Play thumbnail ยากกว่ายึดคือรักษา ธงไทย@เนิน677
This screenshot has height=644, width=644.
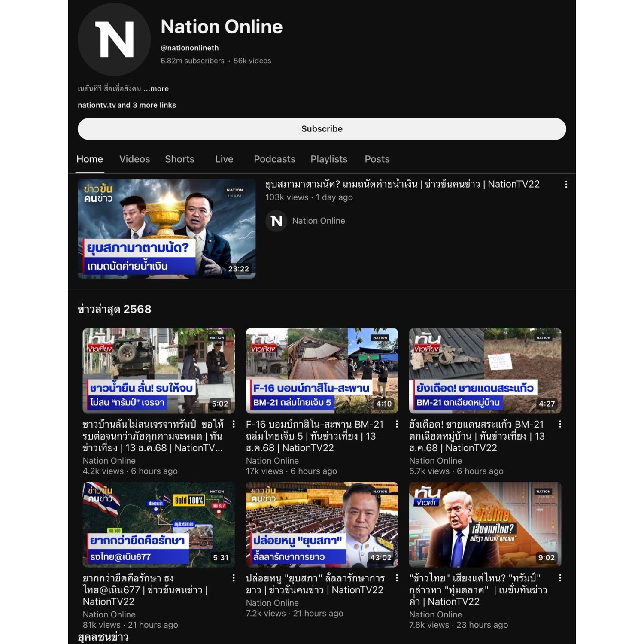click(159, 525)
